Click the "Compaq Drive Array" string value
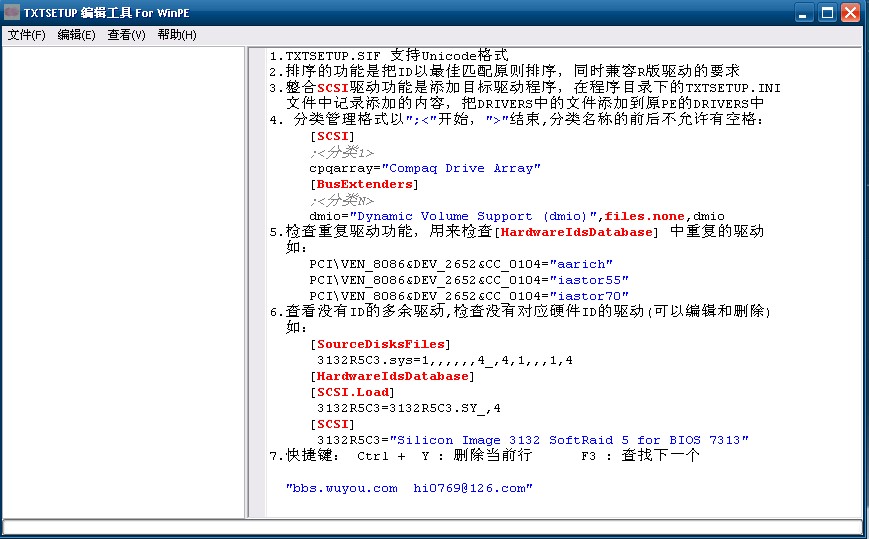Image resolution: width=869 pixels, height=539 pixels. pyautogui.click(x=463, y=168)
